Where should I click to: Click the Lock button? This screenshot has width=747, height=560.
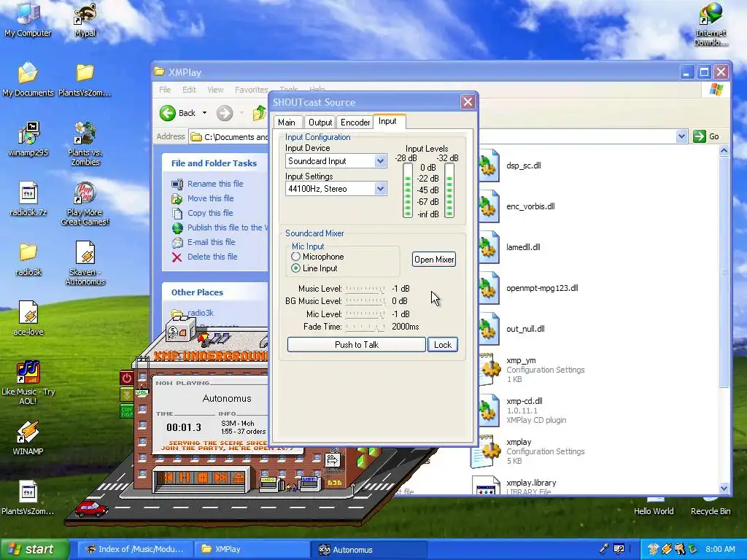point(443,345)
